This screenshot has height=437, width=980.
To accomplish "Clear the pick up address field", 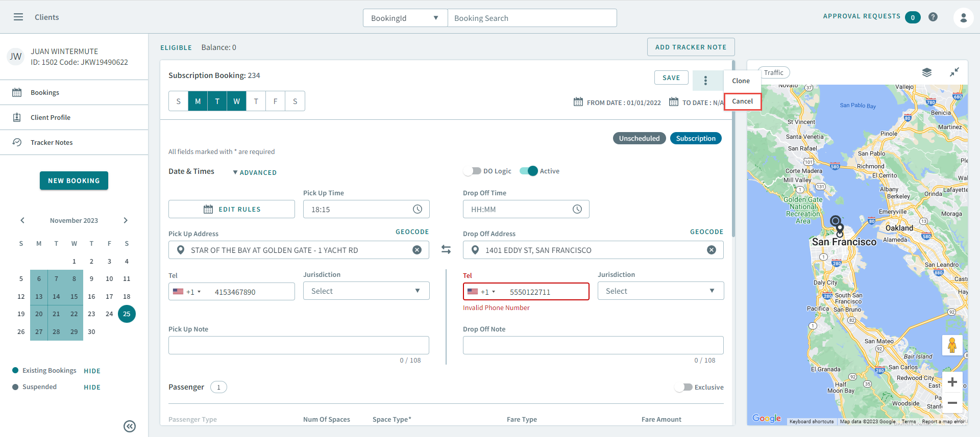I will click(x=417, y=250).
